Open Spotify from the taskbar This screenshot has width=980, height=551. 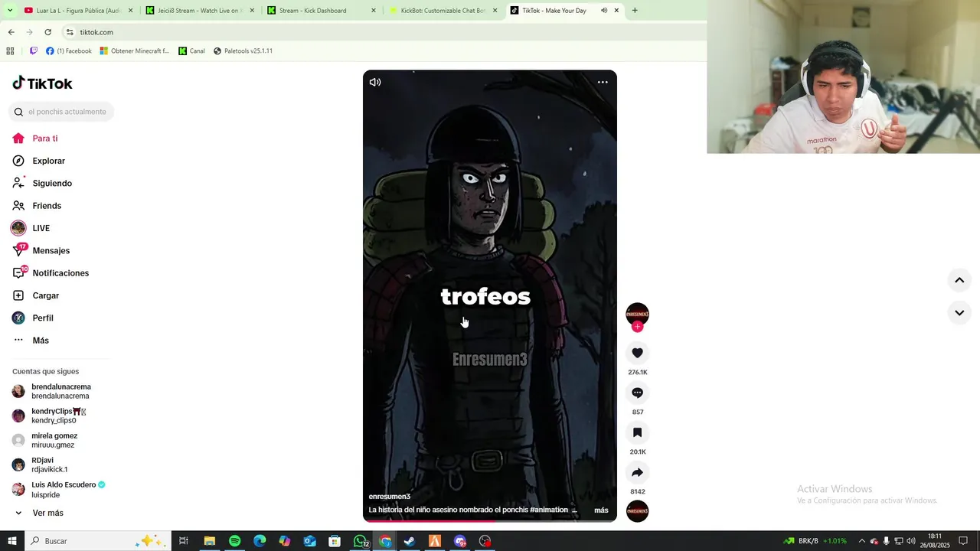click(234, 541)
